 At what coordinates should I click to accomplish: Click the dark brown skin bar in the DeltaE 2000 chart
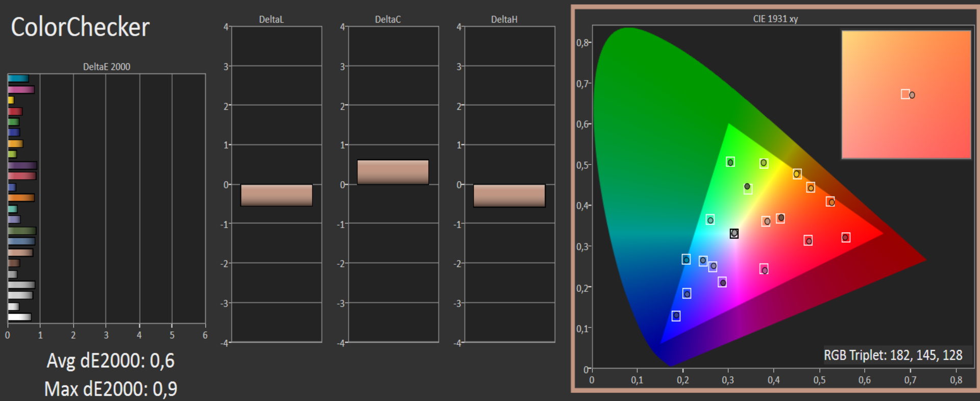(14, 263)
